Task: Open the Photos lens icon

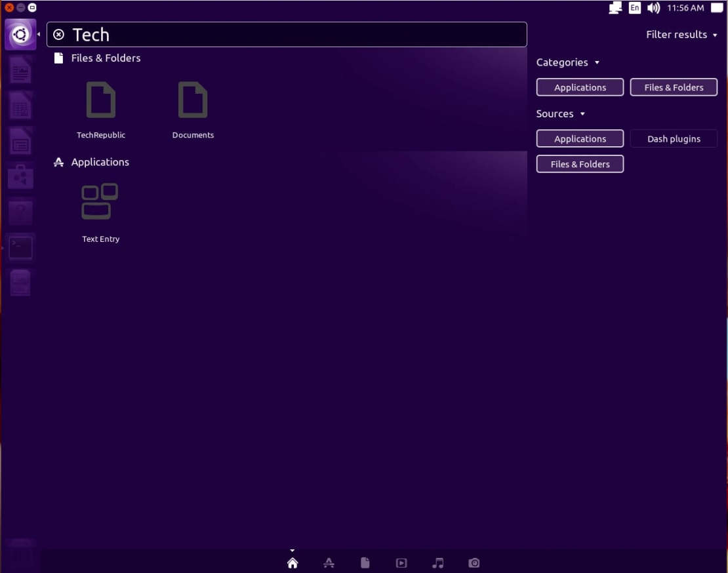Action: click(x=474, y=563)
